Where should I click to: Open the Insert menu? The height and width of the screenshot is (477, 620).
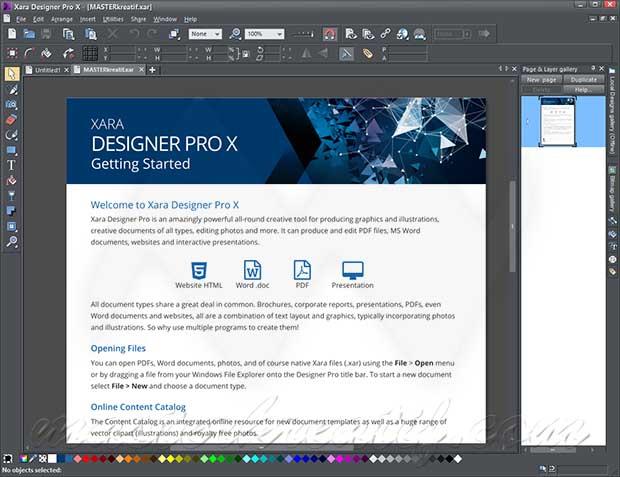(87, 19)
